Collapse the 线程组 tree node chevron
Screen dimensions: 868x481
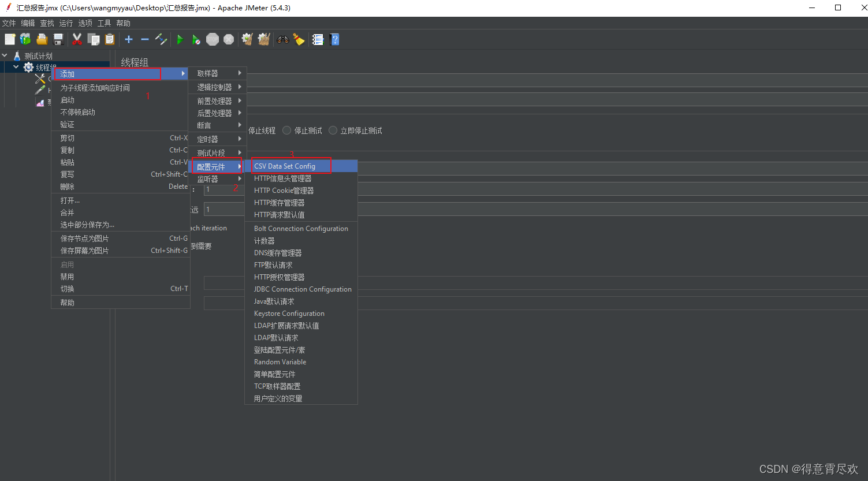pos(16,68)
